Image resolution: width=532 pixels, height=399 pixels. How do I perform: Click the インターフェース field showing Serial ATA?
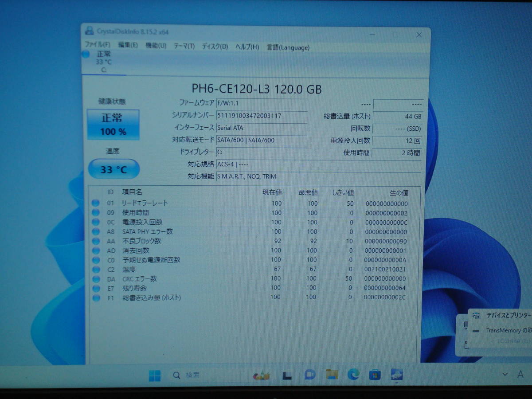click(262, 128)
